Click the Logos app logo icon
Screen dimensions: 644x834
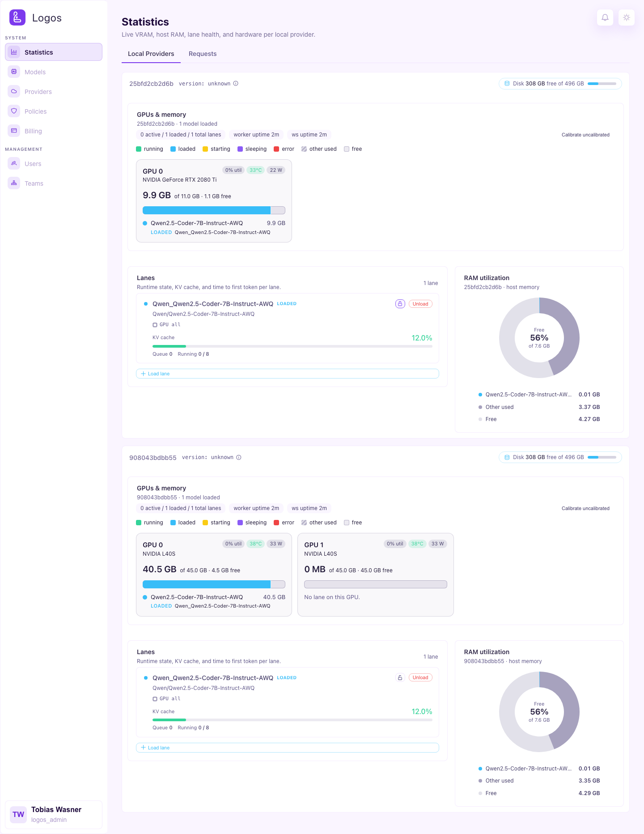tap(17, 17)
